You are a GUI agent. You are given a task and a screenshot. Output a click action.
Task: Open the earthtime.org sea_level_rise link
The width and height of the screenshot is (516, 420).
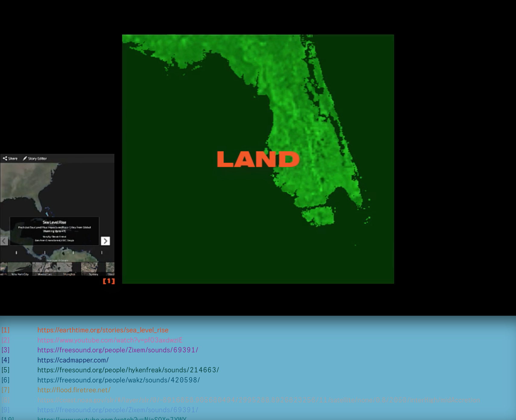coord(103,330)
